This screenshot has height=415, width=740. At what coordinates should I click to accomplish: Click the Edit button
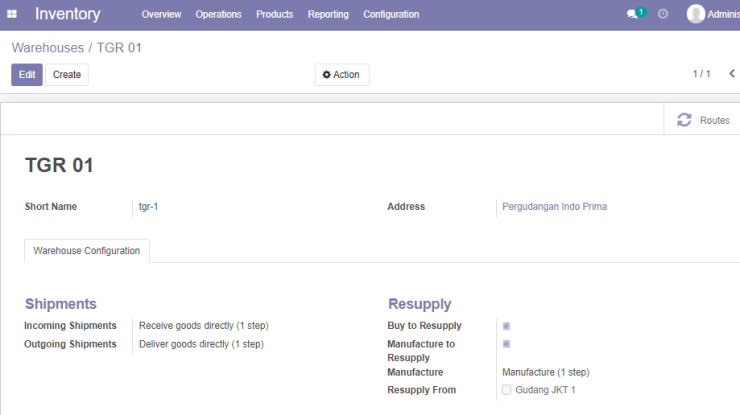pyautogui.click(x=27, y=75)
